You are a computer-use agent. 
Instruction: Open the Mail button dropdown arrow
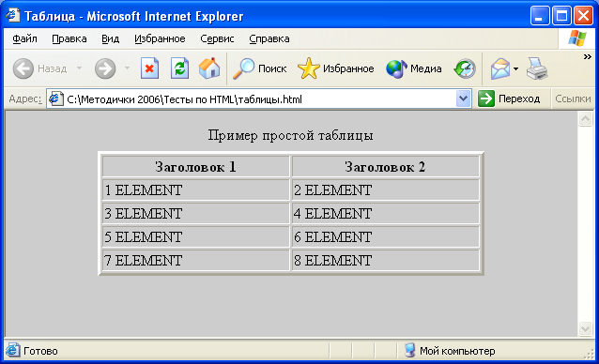tap(515, 68)
